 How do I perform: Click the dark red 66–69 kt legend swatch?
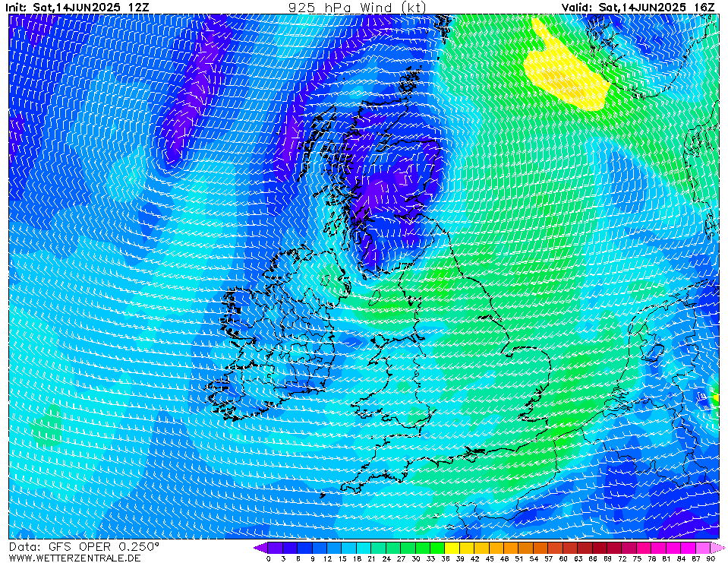[600, 547]
